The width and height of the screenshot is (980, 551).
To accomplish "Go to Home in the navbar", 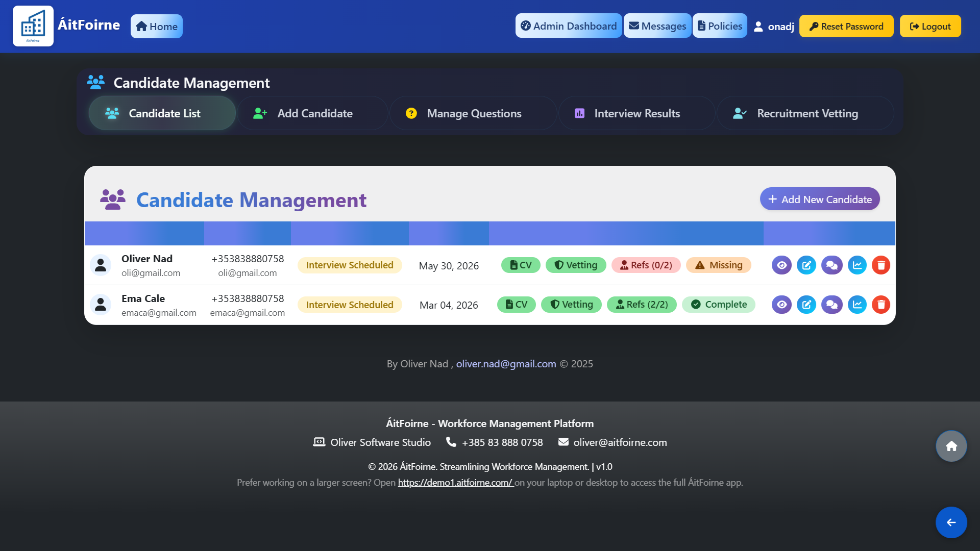I will click(157, 27).
